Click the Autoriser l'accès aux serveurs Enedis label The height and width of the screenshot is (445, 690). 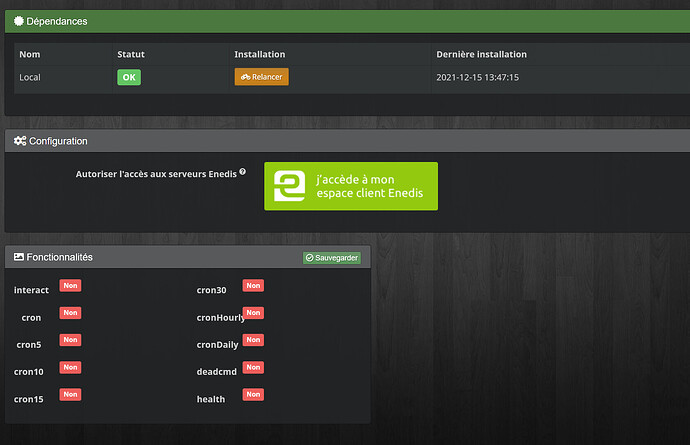pos(156,174)
